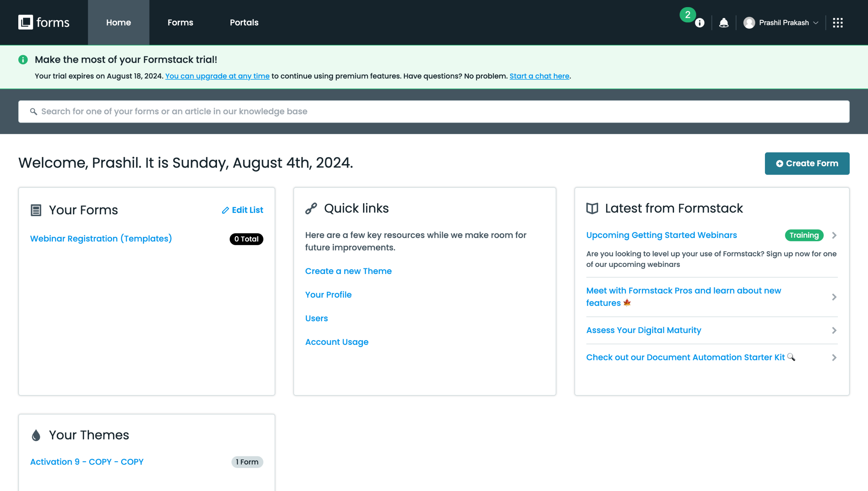This screenshot has width=868, height=491.
Task: Click the green 2 notification badge
Action: click(687, 15)
